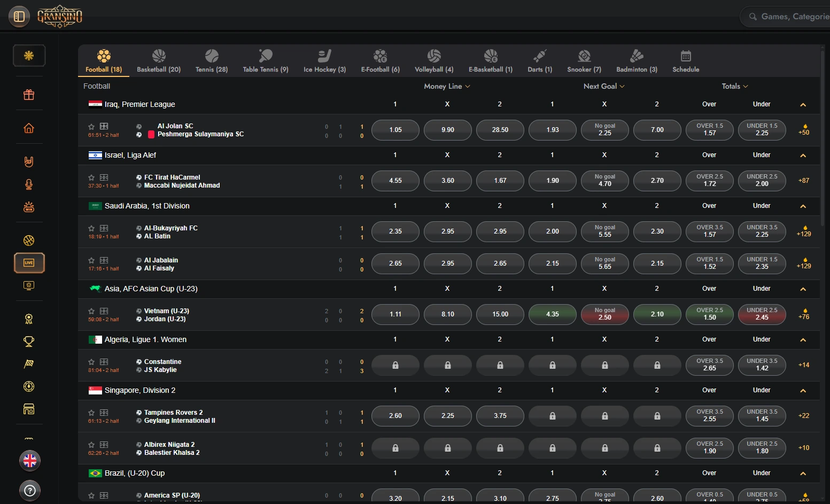
Task: Toggle the sidebar panel button
Action: (19, 17)
